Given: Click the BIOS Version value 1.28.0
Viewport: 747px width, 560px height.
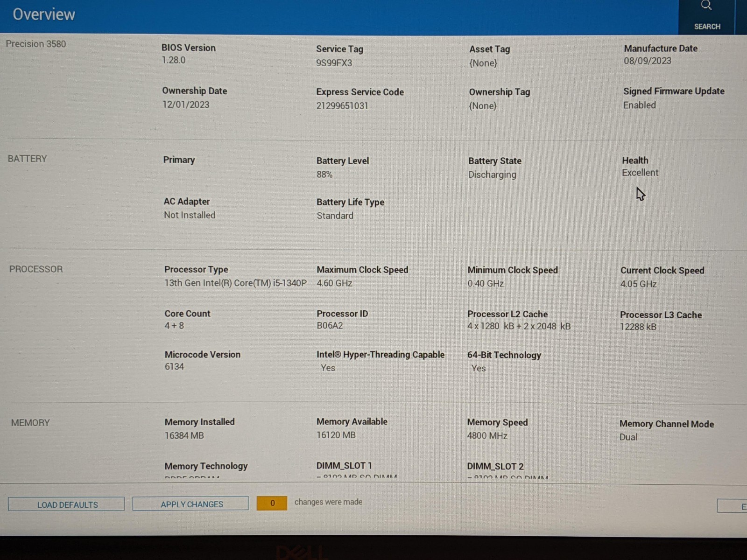Looking at the screenshot, I should pyautogui.click(x=174, y=60).
